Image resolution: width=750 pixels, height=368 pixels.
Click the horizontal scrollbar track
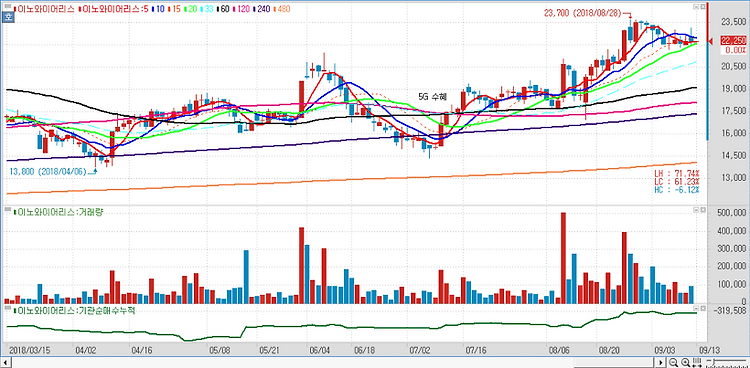pos(333,362)
